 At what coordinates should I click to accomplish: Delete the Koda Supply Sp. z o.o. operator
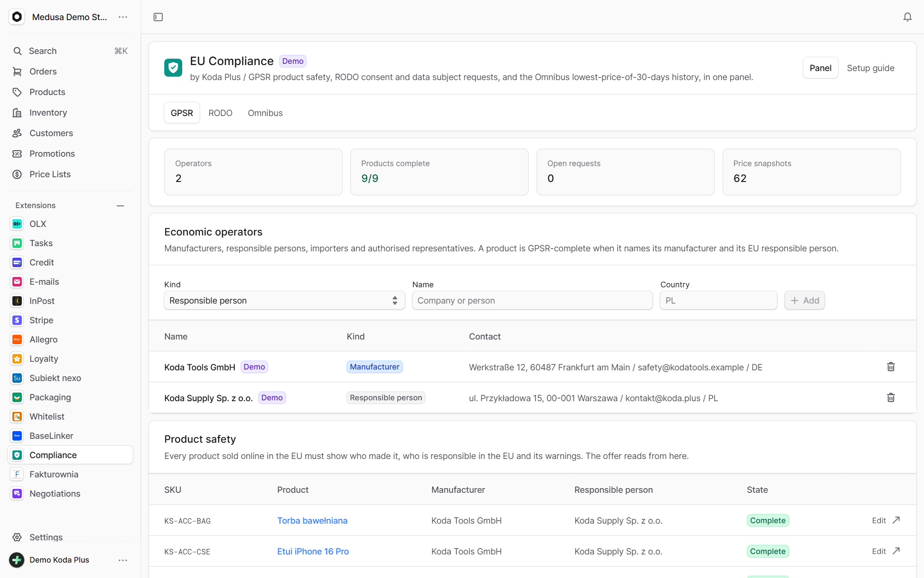pyautogui.click(x=891, y=398)
